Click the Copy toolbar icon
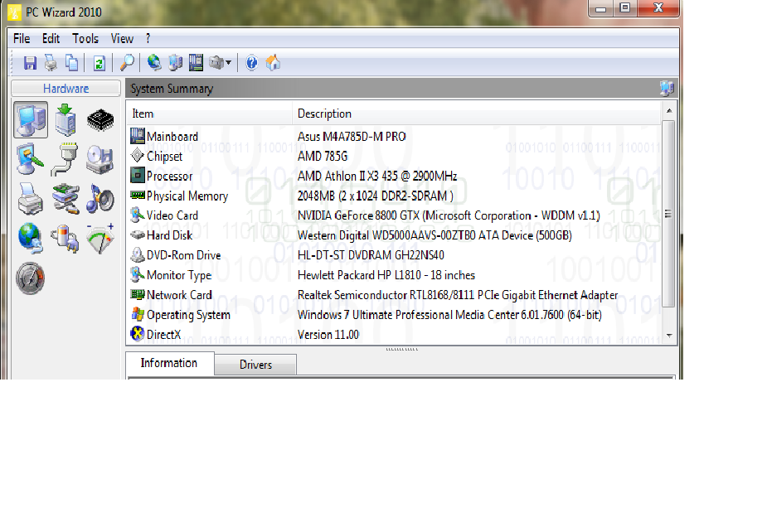This screenshot has width=767, height=532. click(71, 63)
